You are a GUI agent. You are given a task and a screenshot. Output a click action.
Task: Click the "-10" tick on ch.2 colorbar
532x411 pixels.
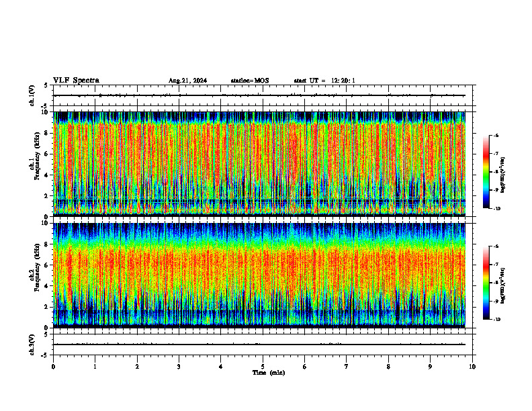click(496, 320)
